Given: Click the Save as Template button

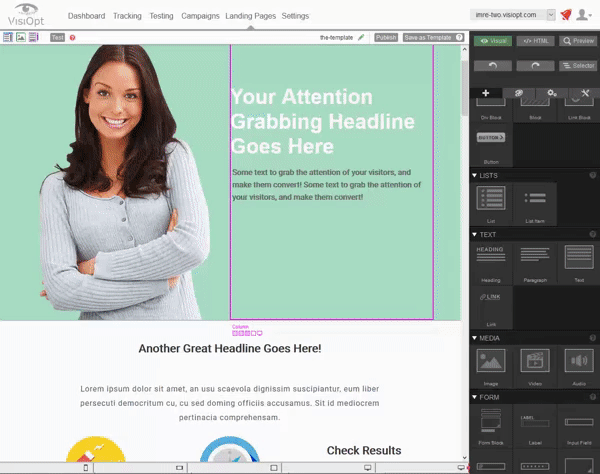Looking at the screenshot, I should (428, 37).
